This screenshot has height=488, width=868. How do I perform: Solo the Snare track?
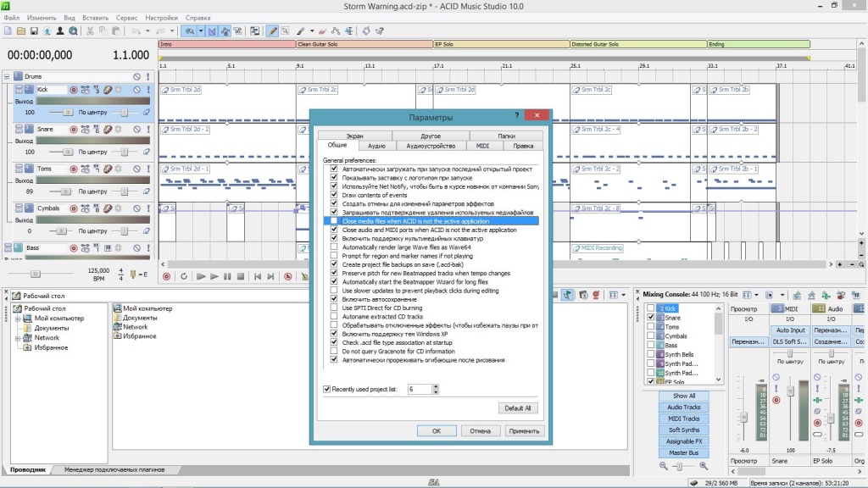(147, 130)
